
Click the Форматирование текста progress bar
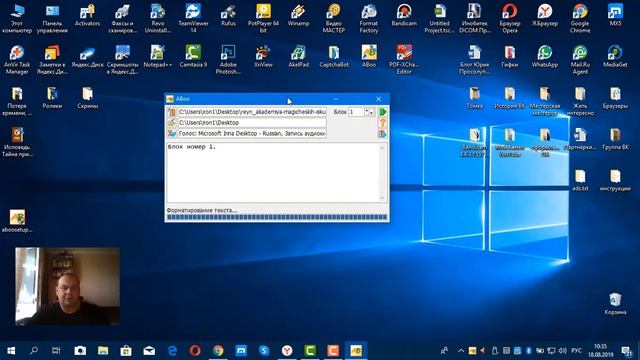(x=277, y=218)
